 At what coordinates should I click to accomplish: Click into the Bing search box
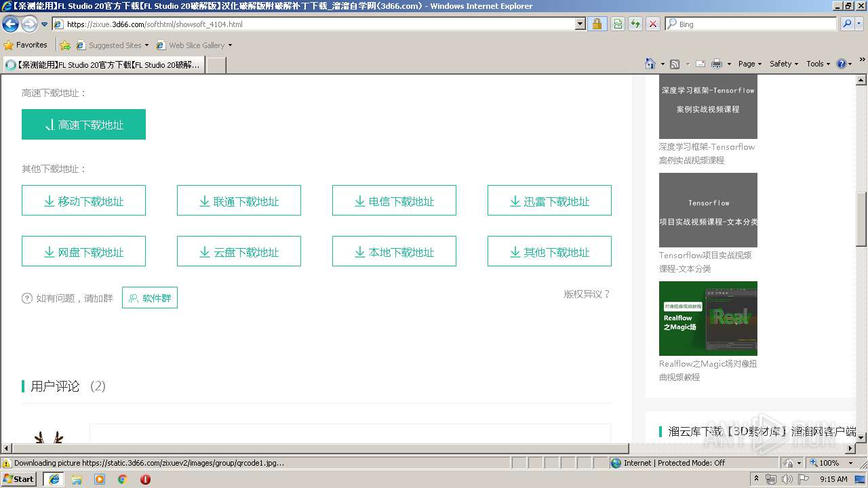click(751, 24)
